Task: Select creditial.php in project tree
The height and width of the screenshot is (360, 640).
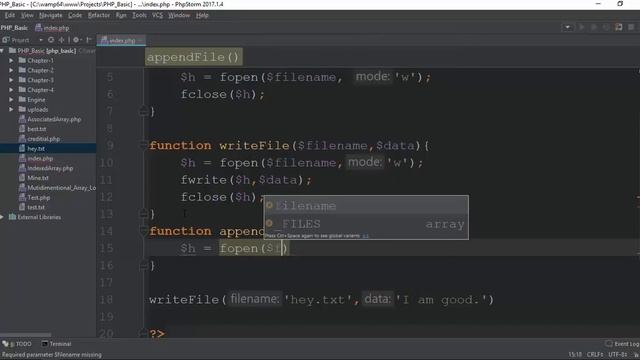Action: tap(40, 139)
